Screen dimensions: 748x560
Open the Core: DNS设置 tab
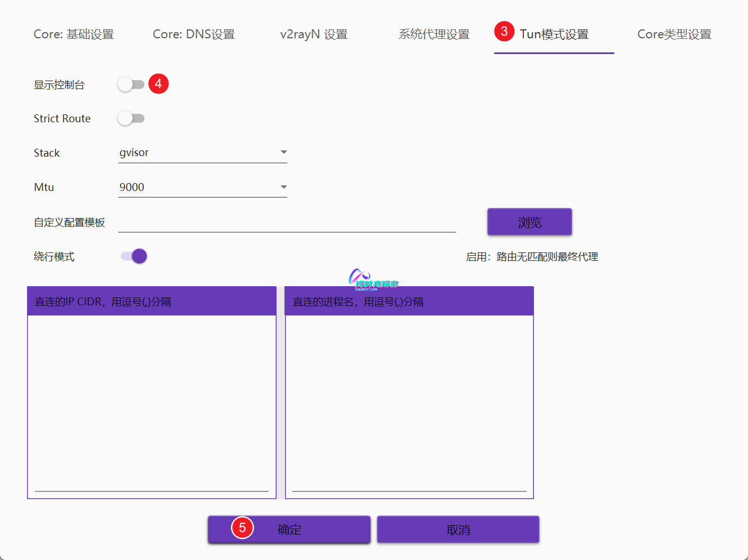[x=194, y=34]
